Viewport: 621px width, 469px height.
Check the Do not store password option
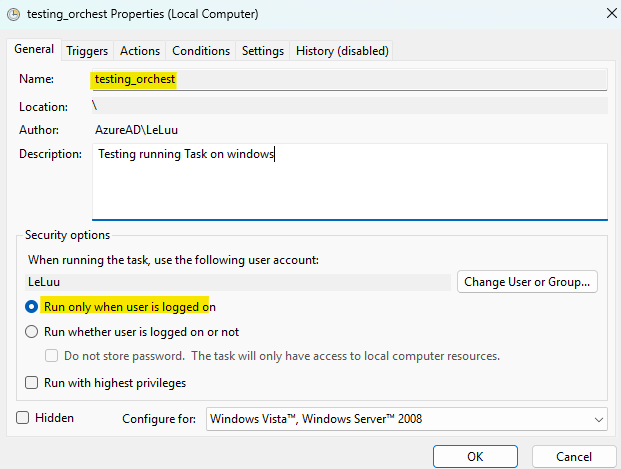54,356
